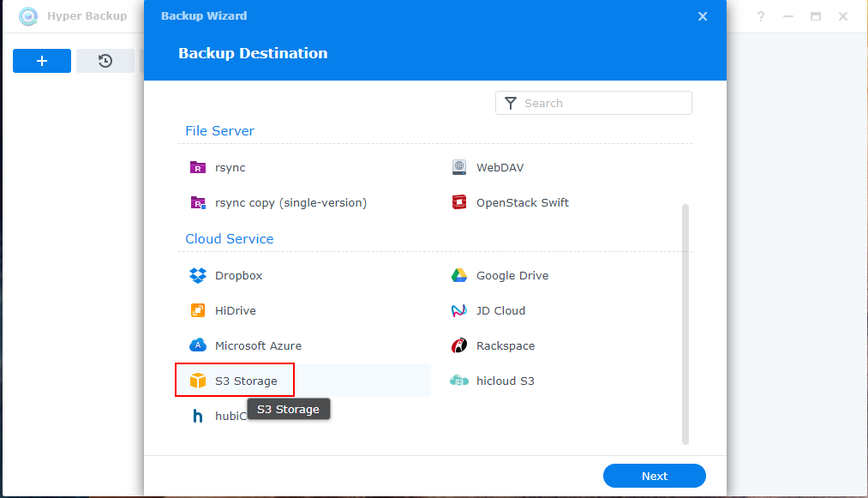Open the backup history clock button
The height and width of the screenshot is (498, 868).
click(105, 61)
